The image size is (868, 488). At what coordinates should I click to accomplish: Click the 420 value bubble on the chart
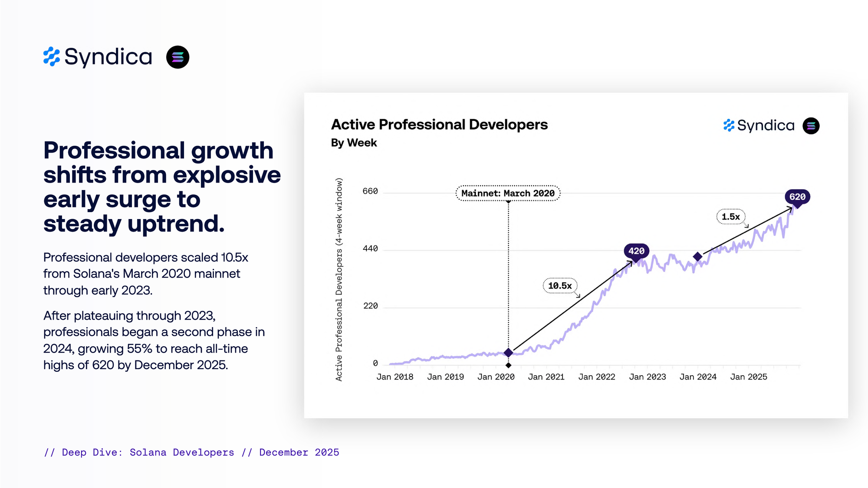pyautogui.click(x=636, y=251)
